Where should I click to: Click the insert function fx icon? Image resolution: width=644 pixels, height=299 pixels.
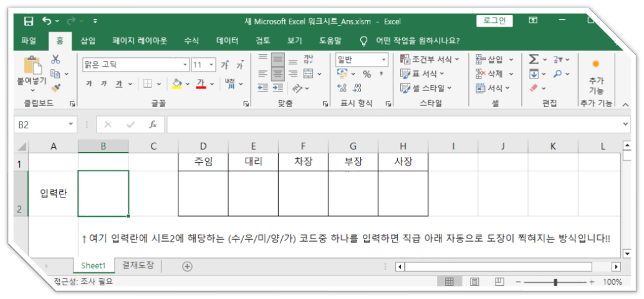coord(153,125)
